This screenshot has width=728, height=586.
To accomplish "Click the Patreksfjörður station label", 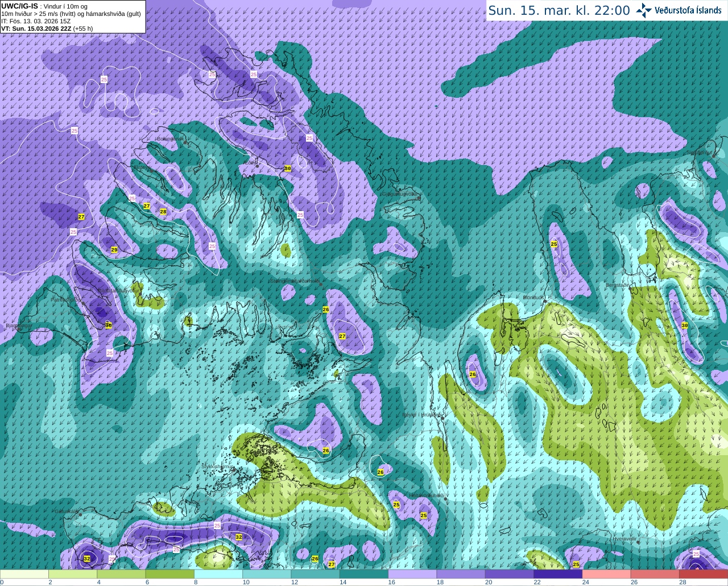I will 67,299.
